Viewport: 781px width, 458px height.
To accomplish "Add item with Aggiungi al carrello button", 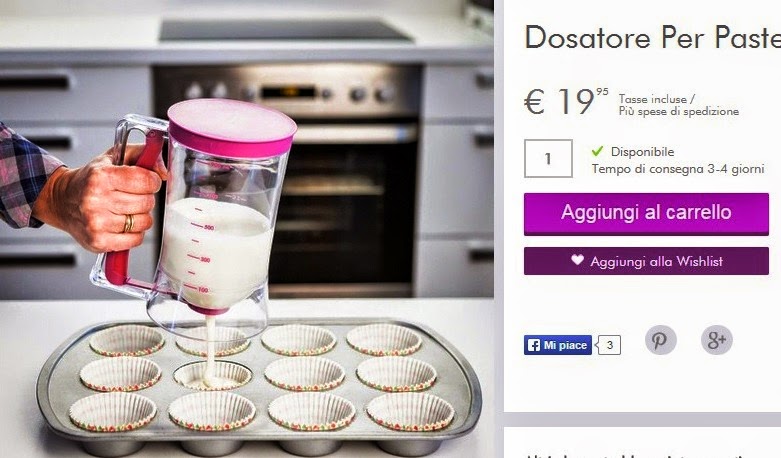I will (646, 214).
